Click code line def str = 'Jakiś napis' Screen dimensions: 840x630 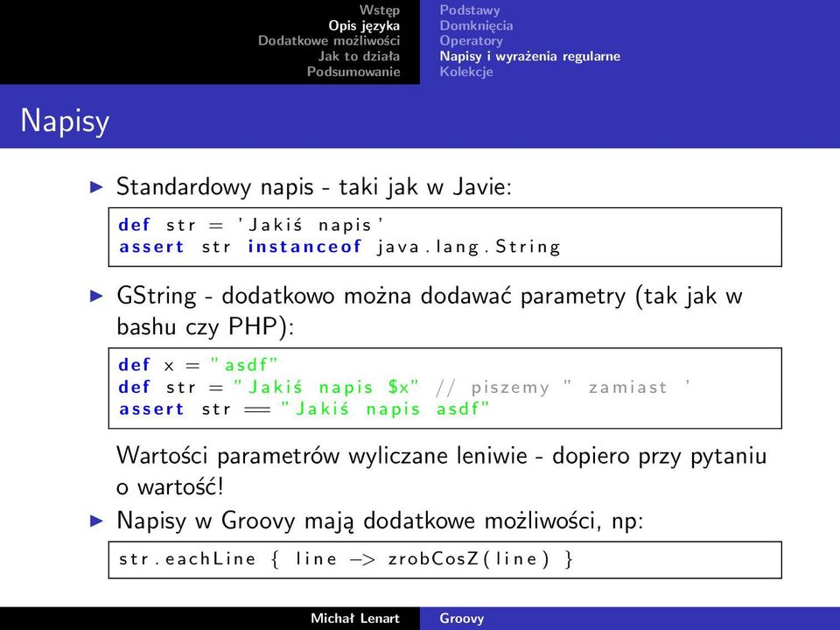pyautogui.click(x=251, y=225)
